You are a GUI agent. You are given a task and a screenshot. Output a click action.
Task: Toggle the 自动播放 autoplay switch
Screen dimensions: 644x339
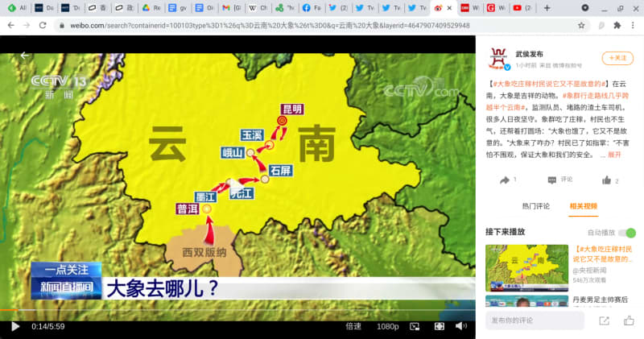(628, 233)
